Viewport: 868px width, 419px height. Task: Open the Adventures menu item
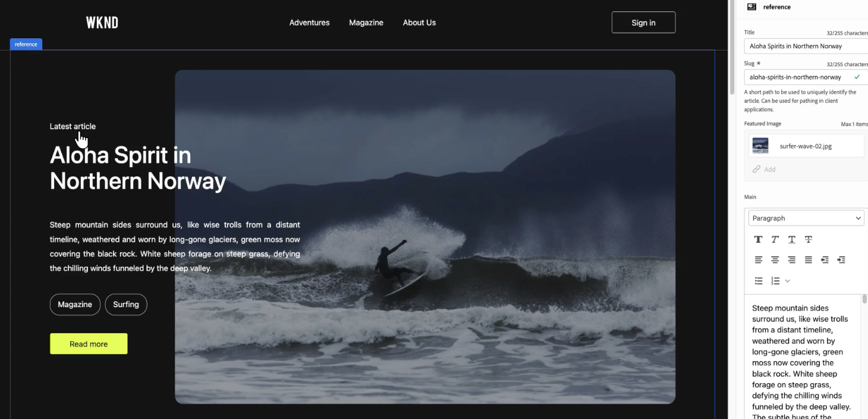[x=309, y=23]
